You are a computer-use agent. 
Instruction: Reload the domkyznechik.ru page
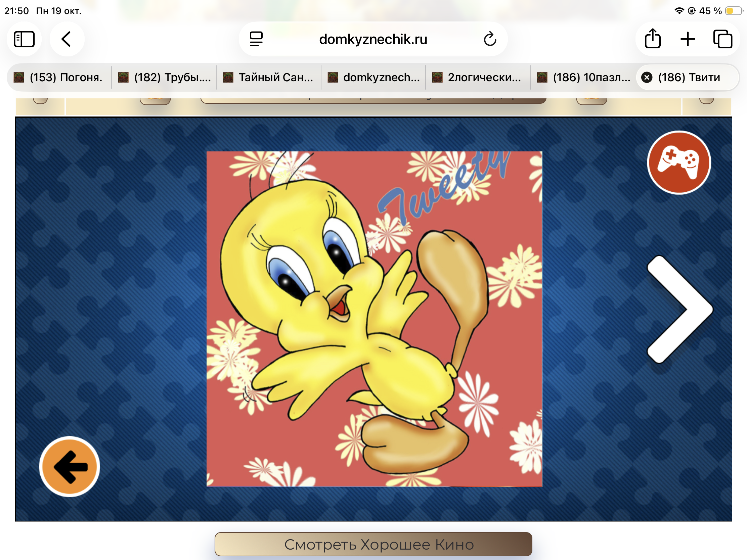(489, 39)
